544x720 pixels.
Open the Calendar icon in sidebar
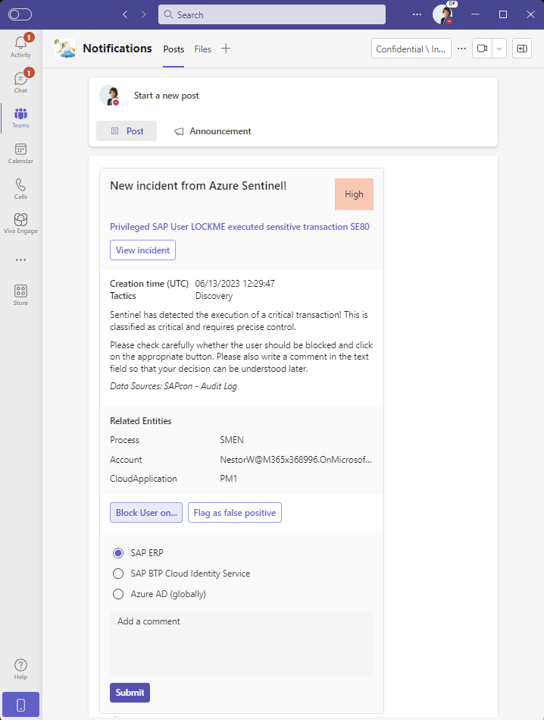pos(21,153)
